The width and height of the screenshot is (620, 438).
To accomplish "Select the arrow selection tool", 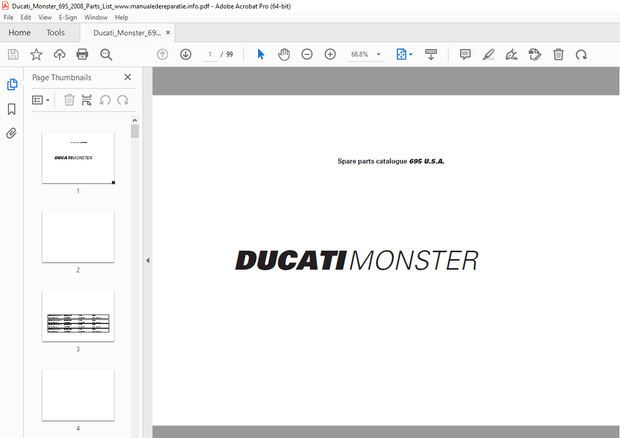I will pos(261,55).
